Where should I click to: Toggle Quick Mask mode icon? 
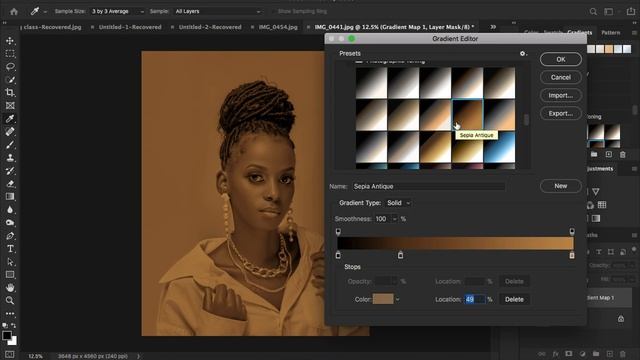pyautogui.click(x=9, y=354)
